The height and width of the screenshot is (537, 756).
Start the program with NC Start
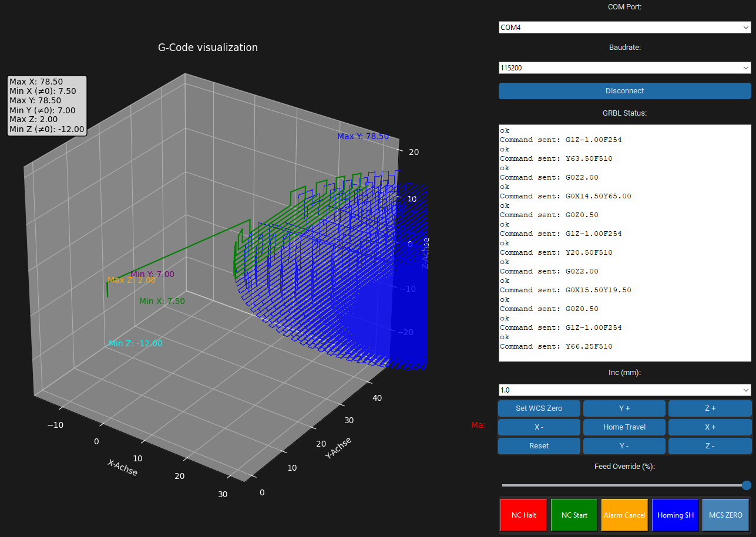[574, 515]
